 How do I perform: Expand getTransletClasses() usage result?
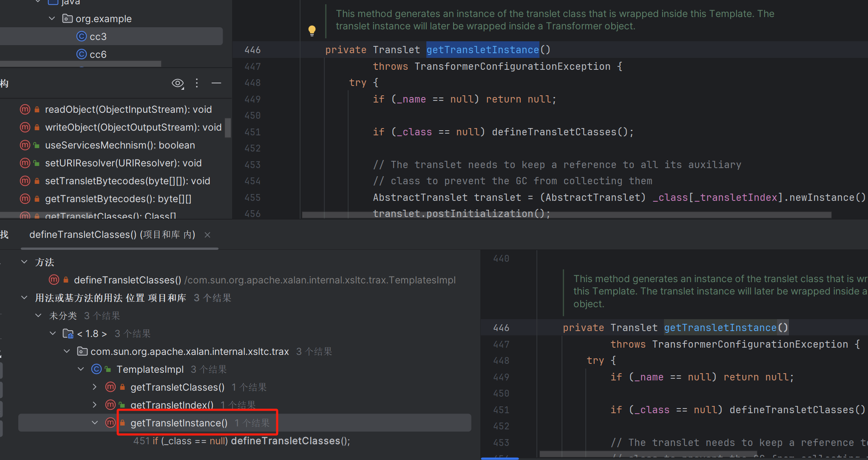(95, 387)
